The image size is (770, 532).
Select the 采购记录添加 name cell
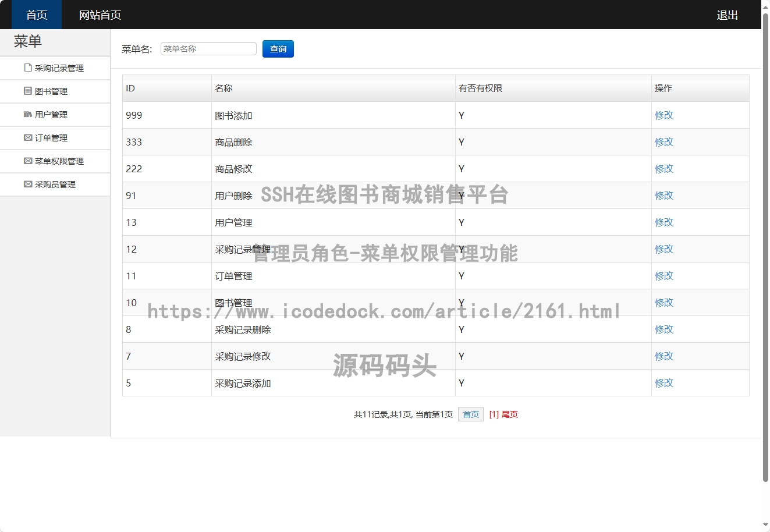[333, 383]
